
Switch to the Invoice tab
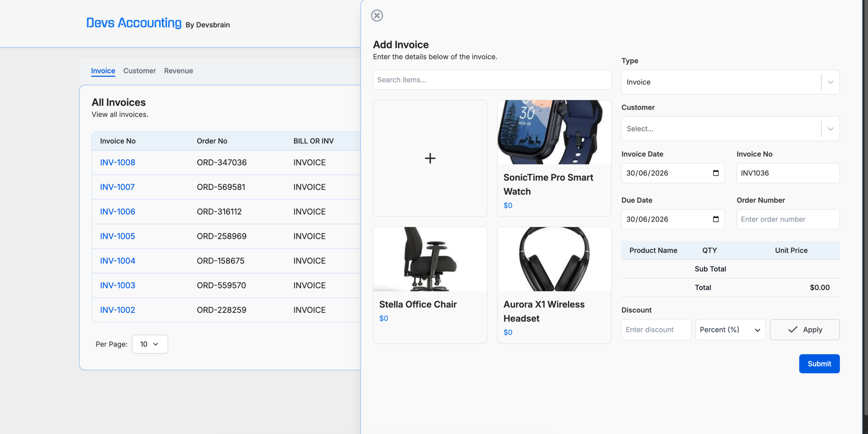click(103, 71)
